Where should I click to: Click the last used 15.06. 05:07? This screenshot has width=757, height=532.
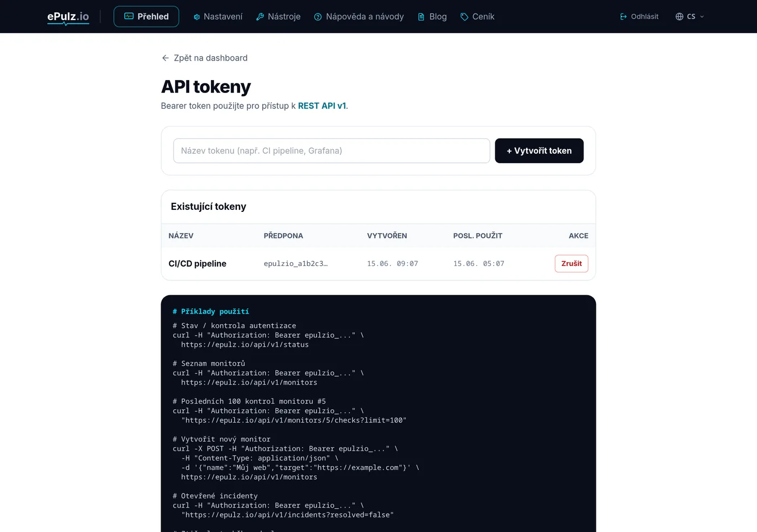(x=479, y=264)
